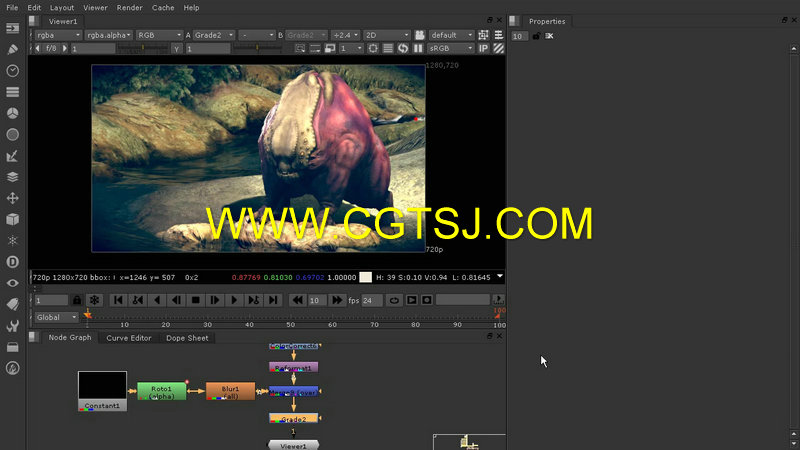Stop playback

pyautogui.click(x=195, y=300)
